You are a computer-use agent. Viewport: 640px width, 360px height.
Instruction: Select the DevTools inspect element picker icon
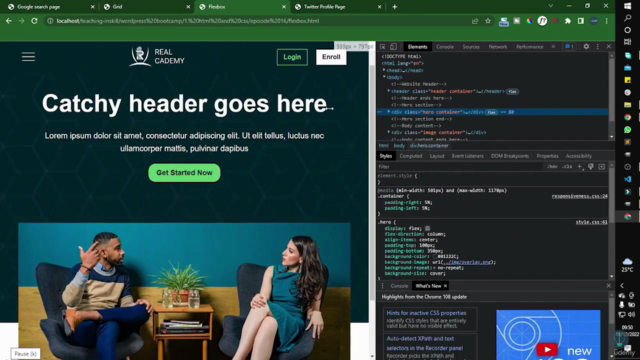pyautogui.click(x=382, y=47)
